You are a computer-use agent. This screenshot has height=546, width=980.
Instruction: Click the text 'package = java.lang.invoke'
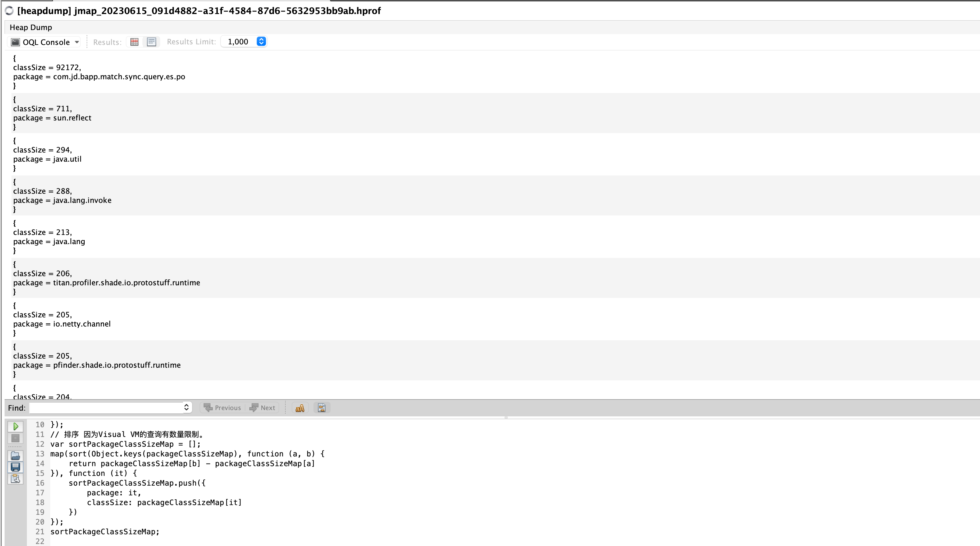(x=62, y=200)
